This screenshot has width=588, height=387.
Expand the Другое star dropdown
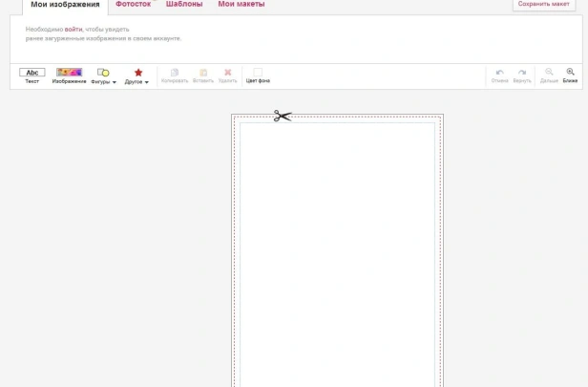point(137,74)
